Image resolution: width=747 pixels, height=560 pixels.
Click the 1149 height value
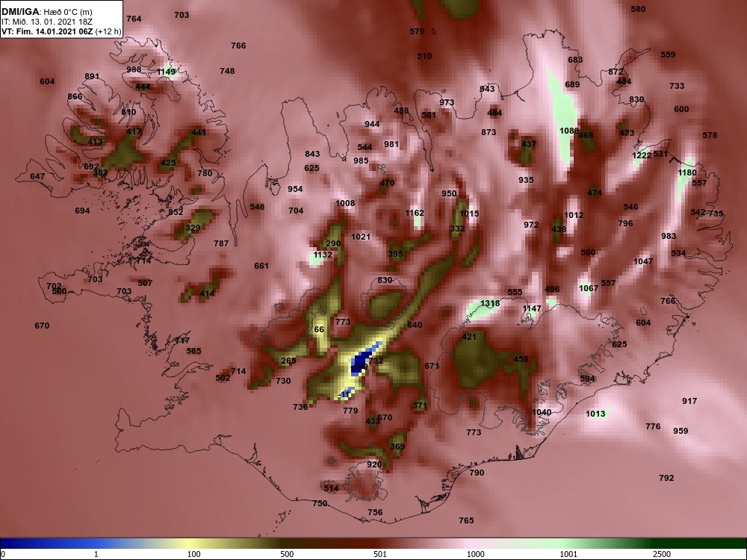[167, 72]
